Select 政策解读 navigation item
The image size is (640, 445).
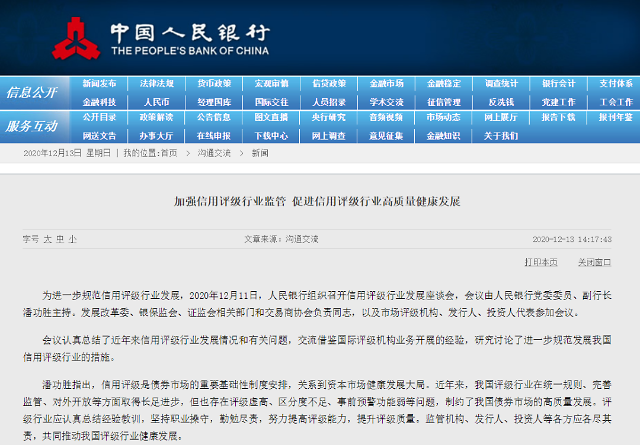coord(157,118)
